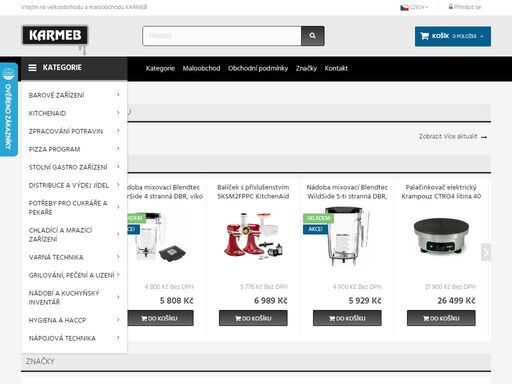Expand the Varná technika category
The height and width of the screenshot is (384, 512).
[x=74, y=257]
